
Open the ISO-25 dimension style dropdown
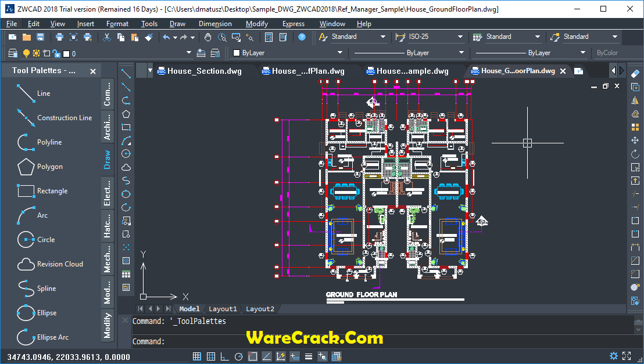coord(436,37)
